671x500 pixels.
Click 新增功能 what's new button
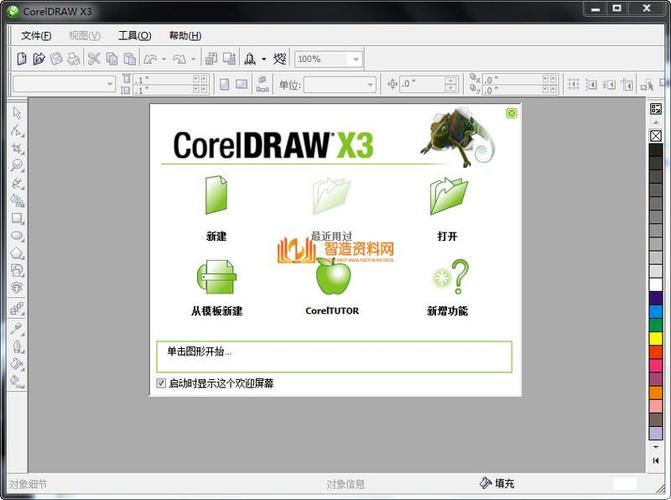point(448,288)
